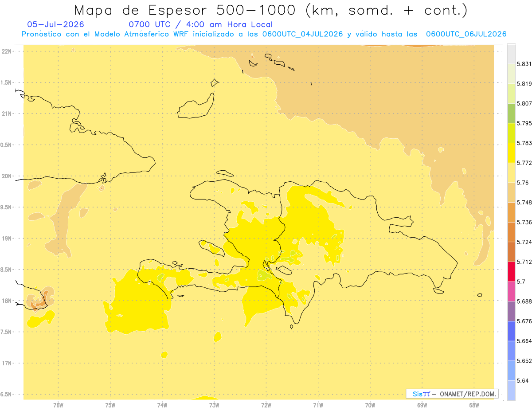Click the colorbar value 5.736

pyautogui.click(x=524, y=222)
